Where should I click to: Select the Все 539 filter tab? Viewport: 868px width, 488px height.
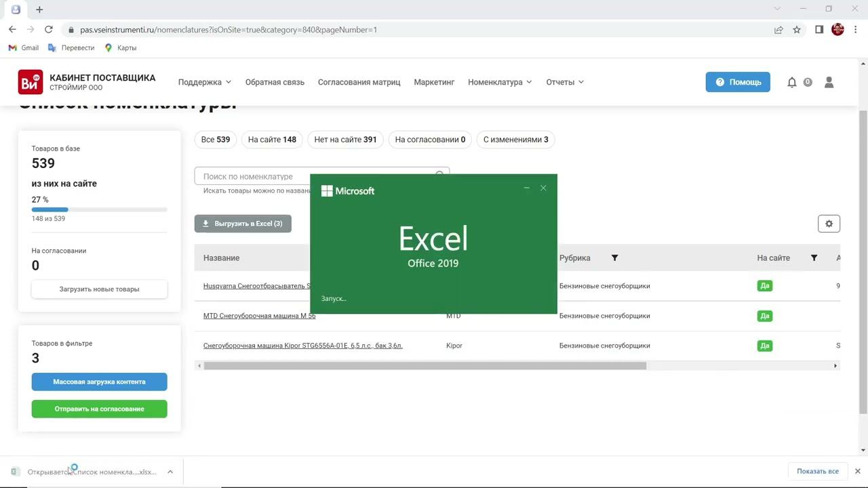216,140
